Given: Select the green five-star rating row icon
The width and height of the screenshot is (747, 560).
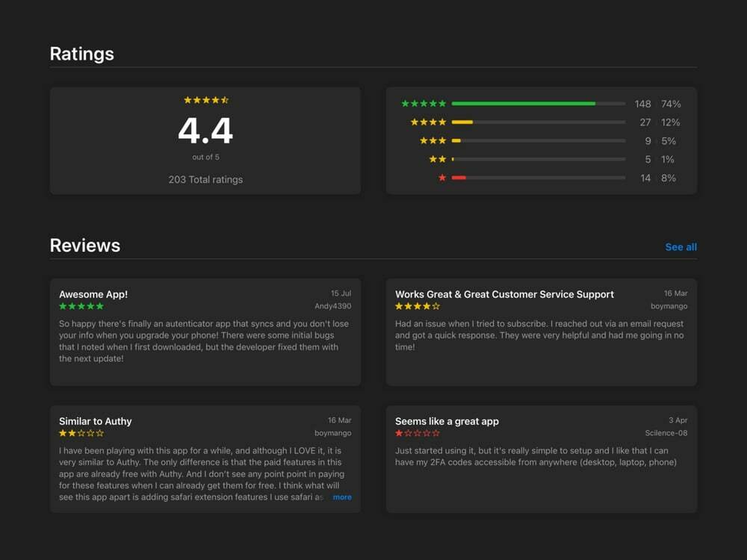Looking at the screenshot, I should coord(424,103).
